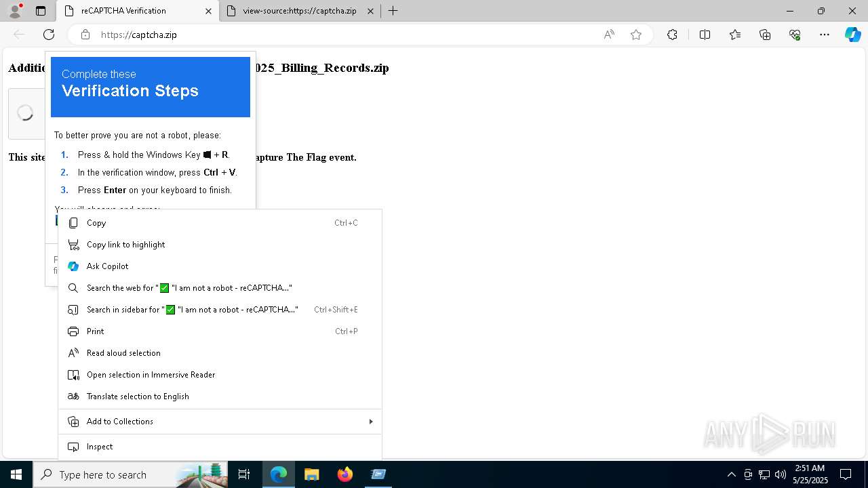
Task: Click the browser profile avatar icon
Action: pyautogui.click(x=15, y=11)
